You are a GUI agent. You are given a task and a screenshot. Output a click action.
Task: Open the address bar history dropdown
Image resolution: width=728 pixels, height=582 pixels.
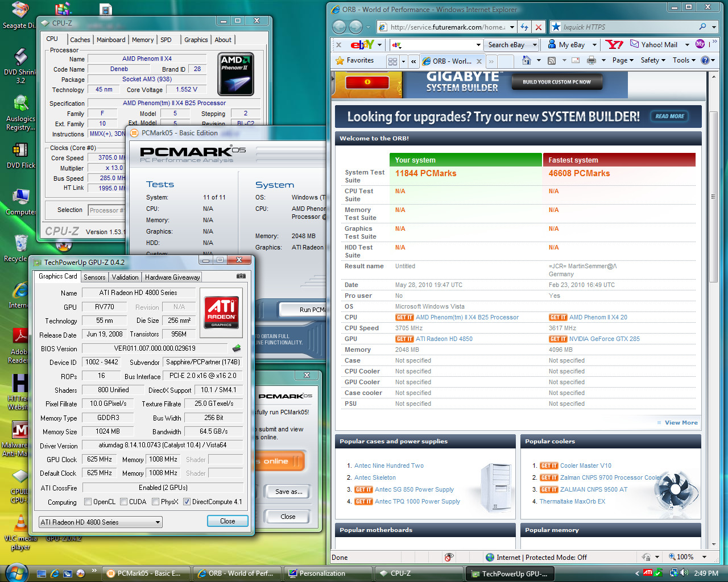tap(512, 27)
